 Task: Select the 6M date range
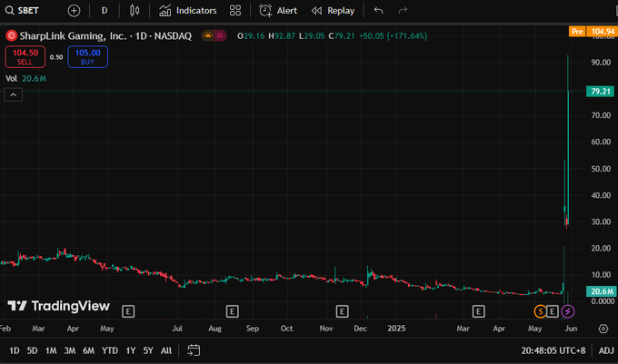(x=89, y=350)
